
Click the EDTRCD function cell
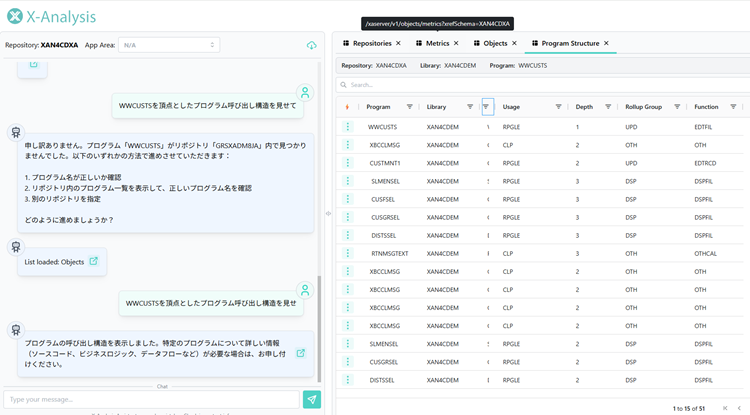[x=705, y=163]
